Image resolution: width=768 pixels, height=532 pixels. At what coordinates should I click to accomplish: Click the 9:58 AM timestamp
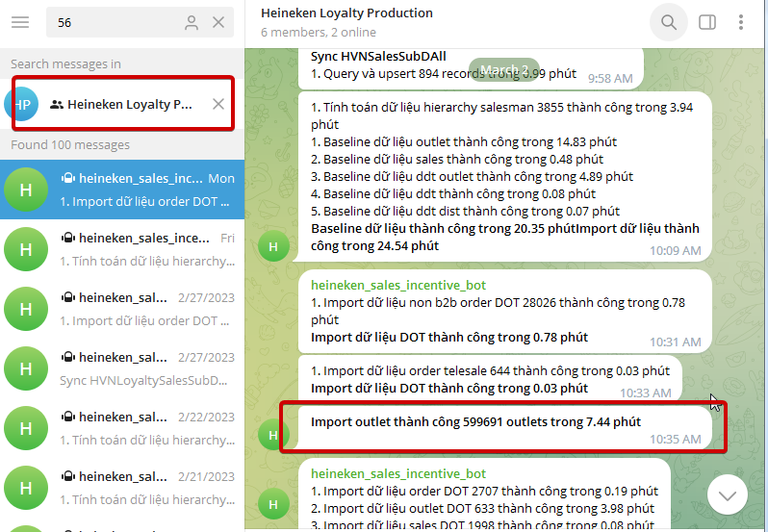click(x=610, y=79)
